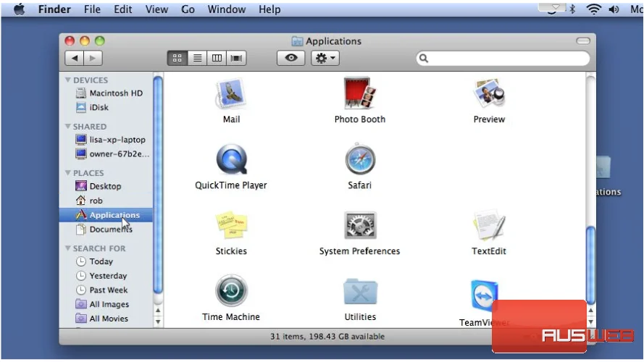Select the TextEdit application icon

pos(489,225)
